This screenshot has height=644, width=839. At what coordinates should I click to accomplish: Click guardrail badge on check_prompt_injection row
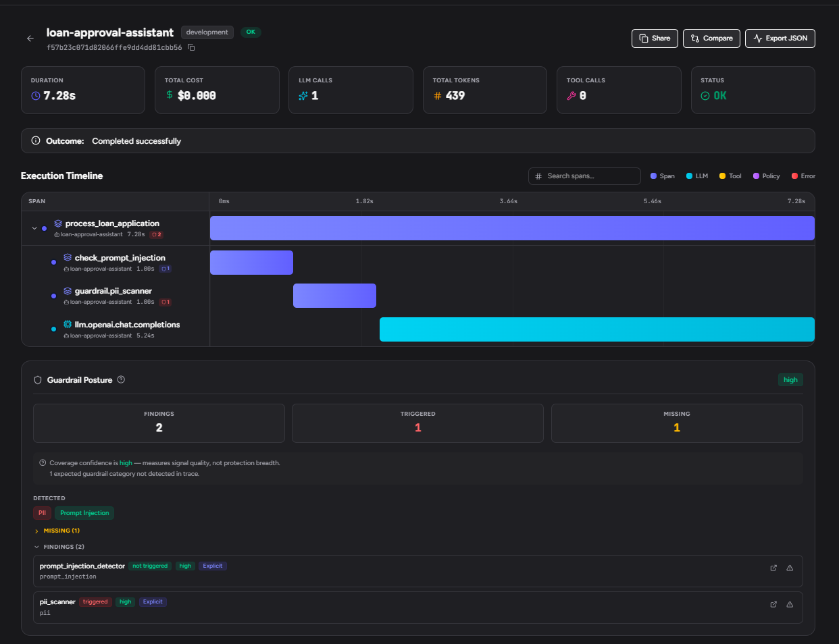coord(165,269)
